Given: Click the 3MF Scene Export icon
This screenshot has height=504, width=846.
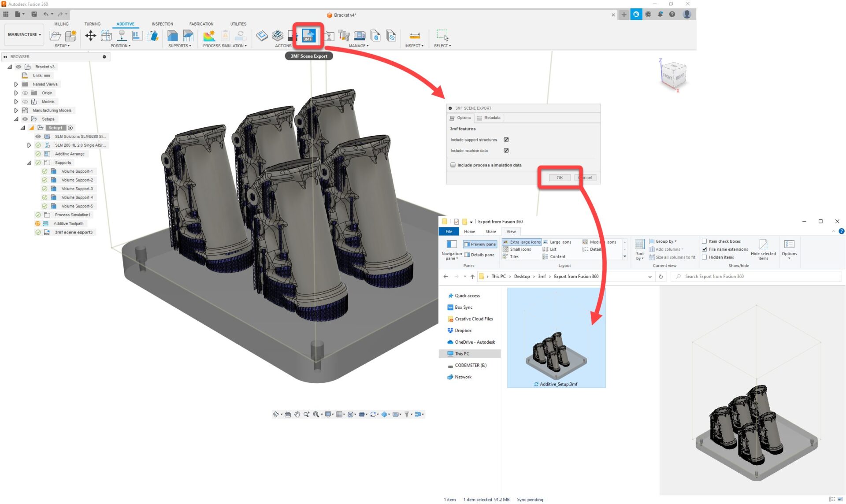Looking at the screenshot, I should 308,35.
